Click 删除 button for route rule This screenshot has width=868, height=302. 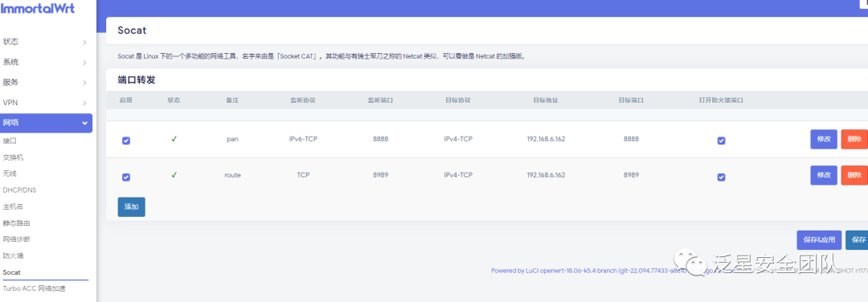[x=854, y=175]
